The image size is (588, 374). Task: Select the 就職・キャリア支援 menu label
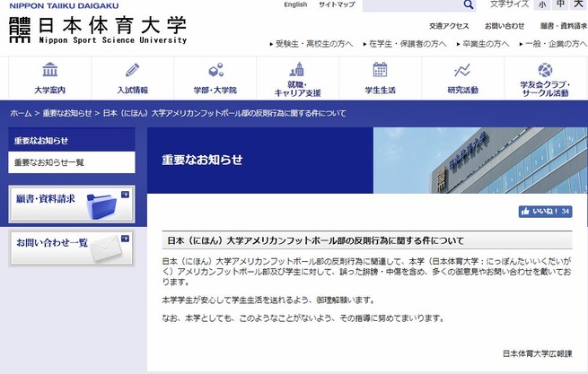click(x=297, y=89)
